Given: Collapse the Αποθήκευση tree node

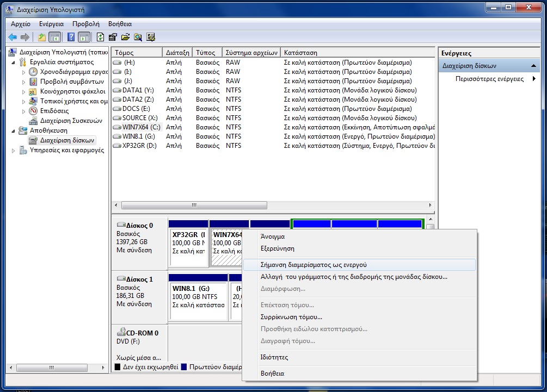Looking at the screenshot, I should pos(13,130).
